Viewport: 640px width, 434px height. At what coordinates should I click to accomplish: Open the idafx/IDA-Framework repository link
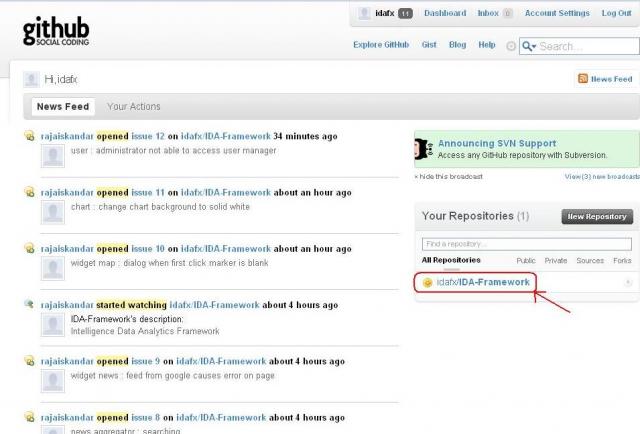483,282
